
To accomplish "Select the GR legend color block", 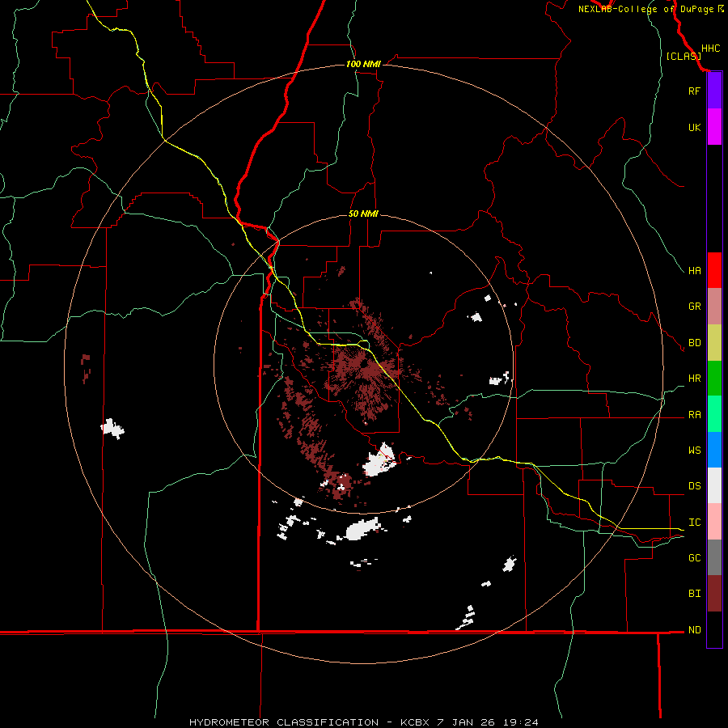I will pyautogui.click(x=714, y=307).
